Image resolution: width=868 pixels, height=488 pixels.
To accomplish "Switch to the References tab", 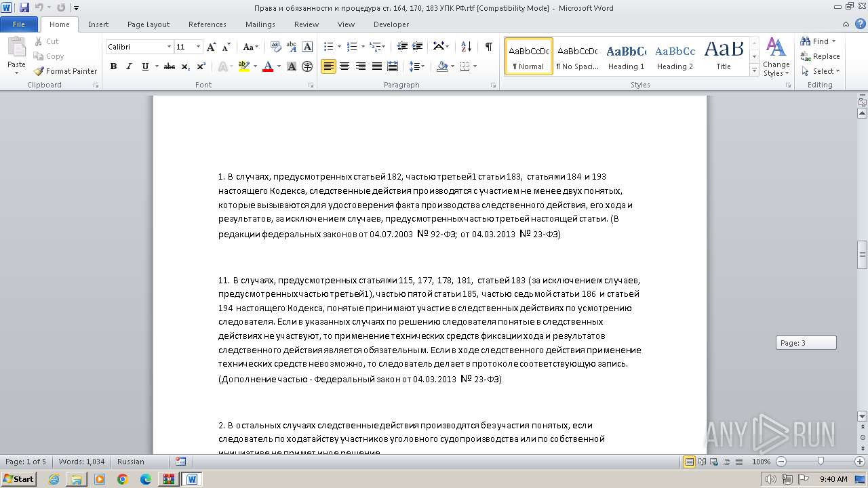I will click(208, 24).
